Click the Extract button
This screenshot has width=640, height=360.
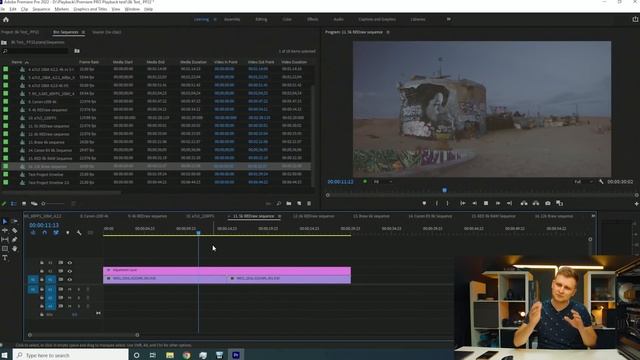pos(536,203)
